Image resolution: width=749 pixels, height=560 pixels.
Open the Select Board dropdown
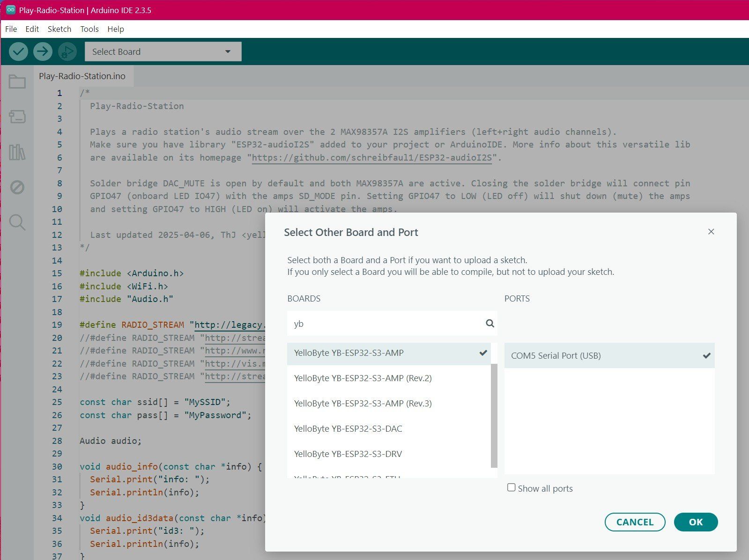pos(163,52)
